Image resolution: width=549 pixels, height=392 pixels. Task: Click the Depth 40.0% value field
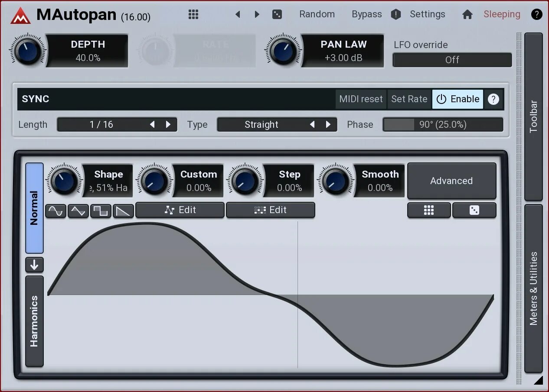[88, 51]
